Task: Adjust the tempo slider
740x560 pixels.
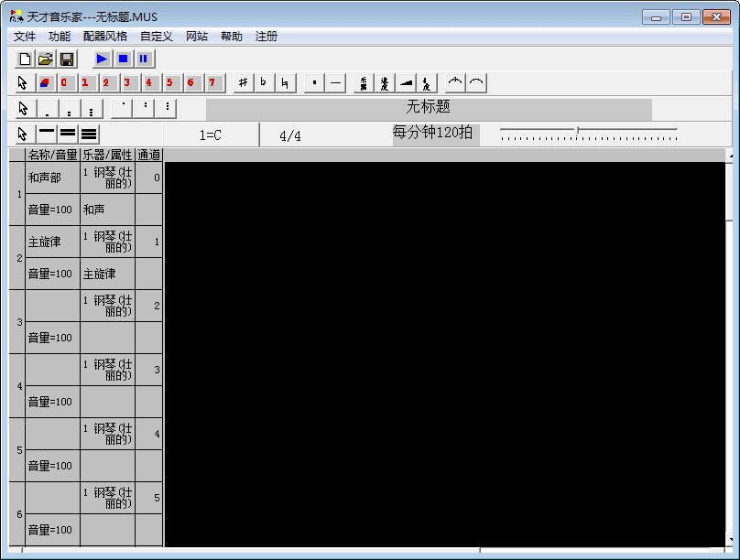Action: coord(577,130)
